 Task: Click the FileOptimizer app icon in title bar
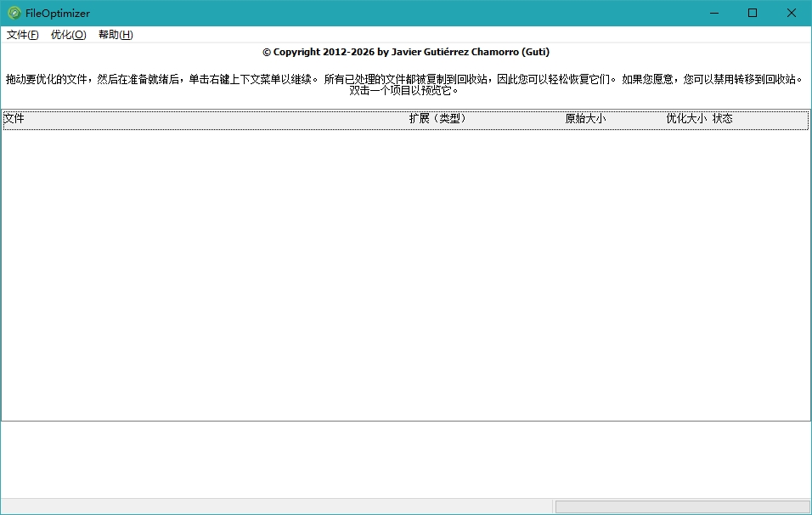tap(14, 13)
